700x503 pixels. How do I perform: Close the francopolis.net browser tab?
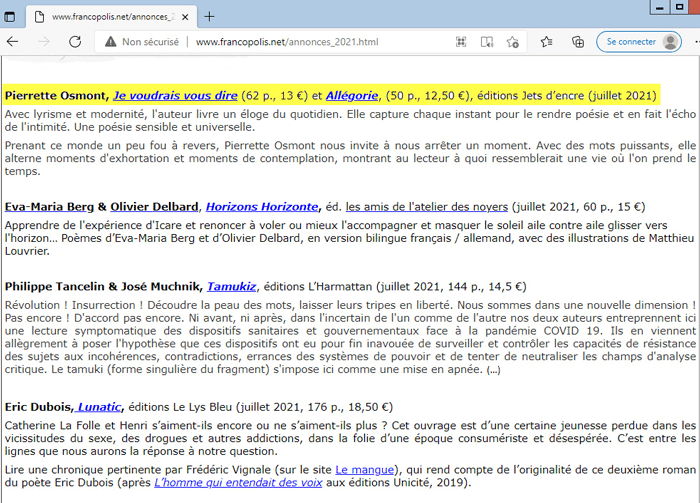click(x=185, y=17)
